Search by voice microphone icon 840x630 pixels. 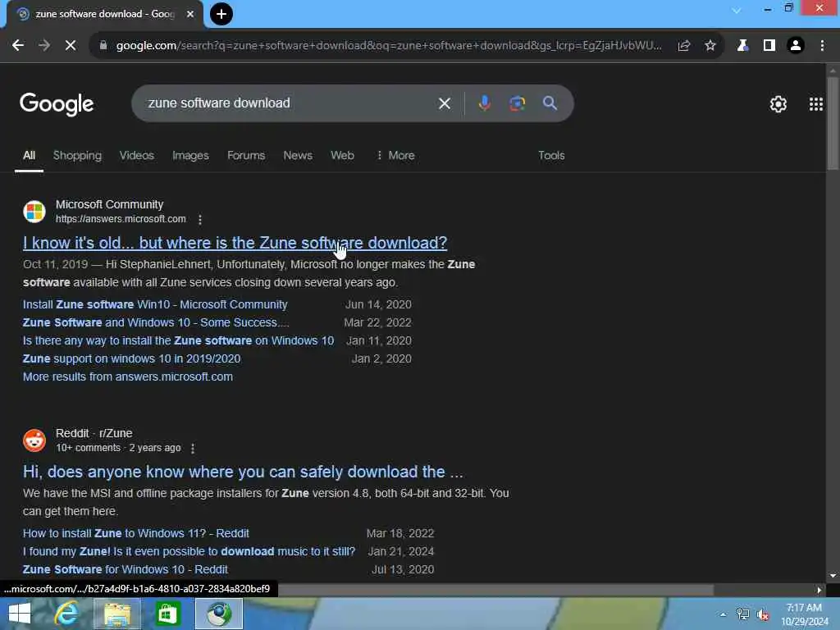484,103
